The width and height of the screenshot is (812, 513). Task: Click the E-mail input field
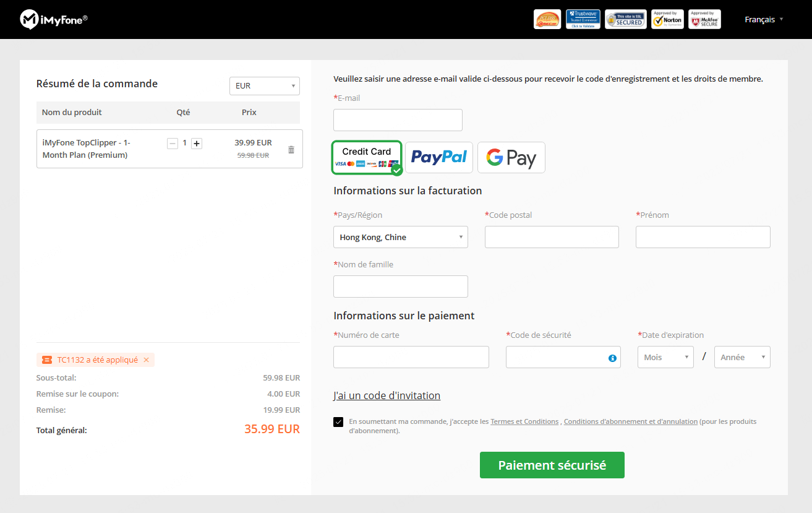click(x=398, y=120)
